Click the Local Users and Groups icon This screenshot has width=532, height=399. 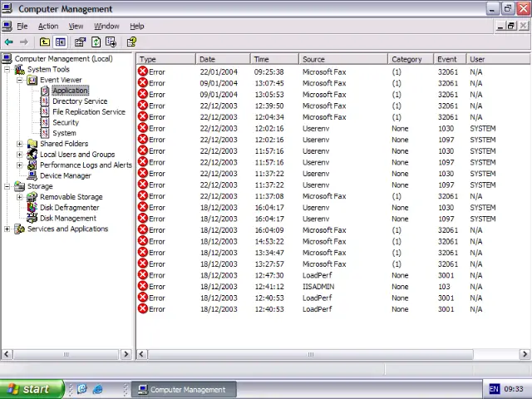point(32,154)
